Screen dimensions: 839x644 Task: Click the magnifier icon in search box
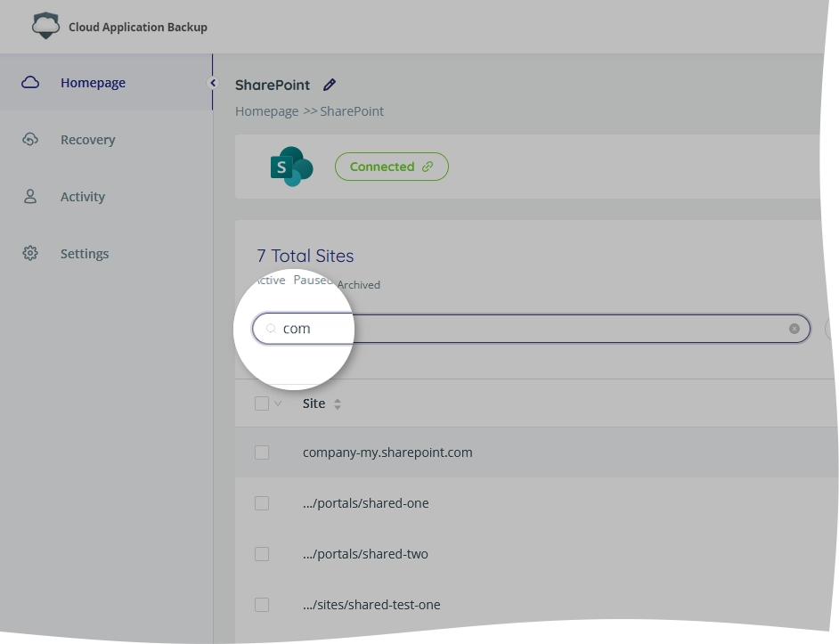[272, 328]
